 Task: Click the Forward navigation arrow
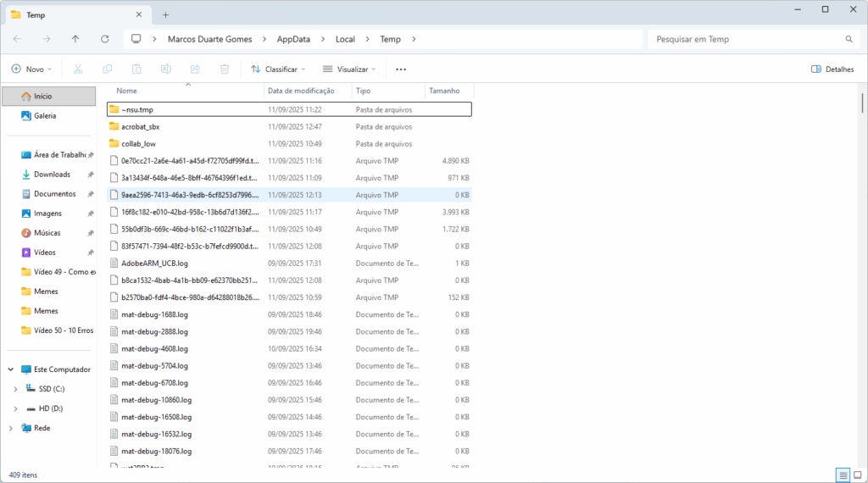pos(47,39)
